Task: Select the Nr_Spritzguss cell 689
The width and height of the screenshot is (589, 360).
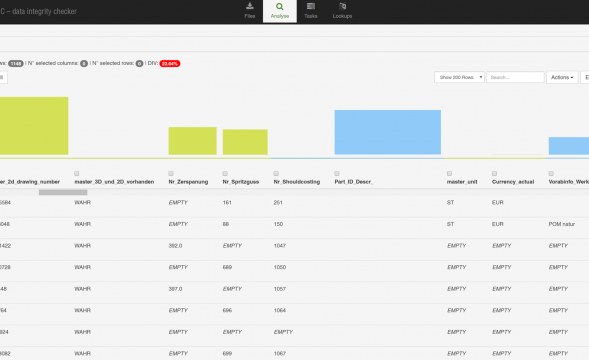Action: [227, 267]
